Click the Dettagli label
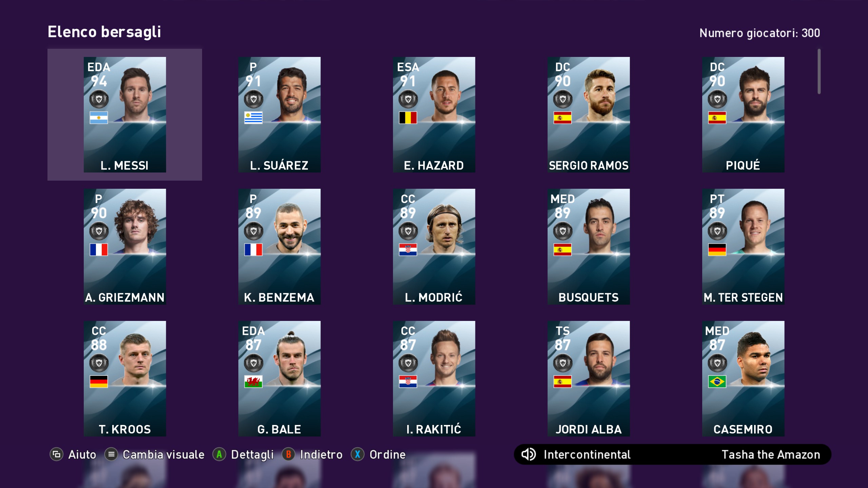Screen dimensions: 868x488 [x=252, y=455]
